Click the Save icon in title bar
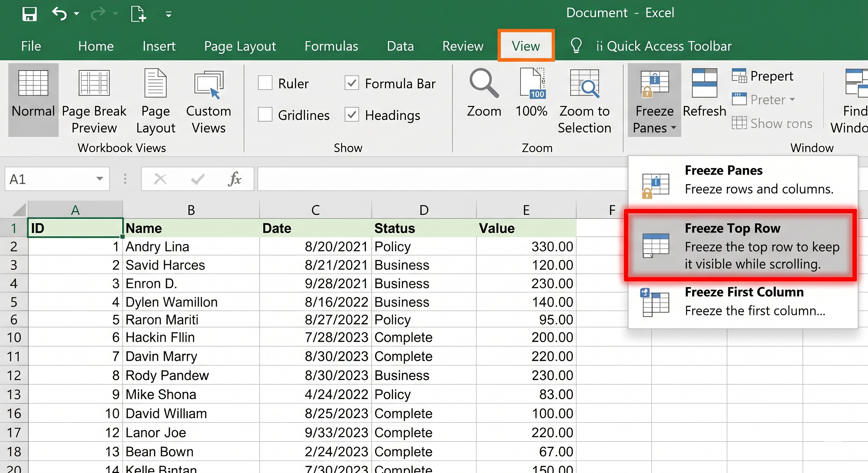This screenshot has height=473, width=868. click(x=29, y=14)
